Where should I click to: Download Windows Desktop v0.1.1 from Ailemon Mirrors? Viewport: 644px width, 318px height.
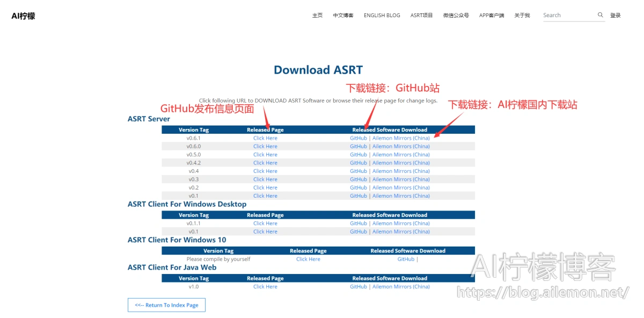tap(401, 223)
